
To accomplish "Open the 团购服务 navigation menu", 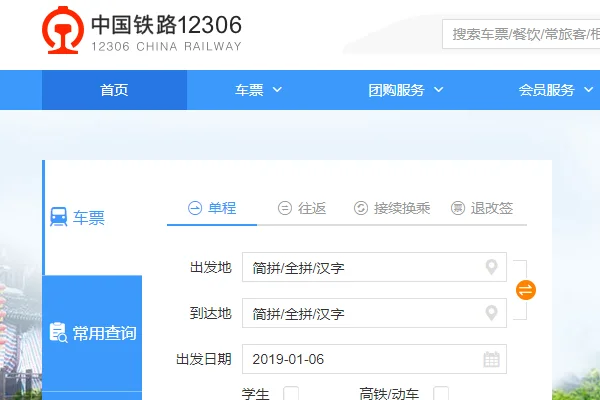I will pyautogui.click(x=406, y=90).
